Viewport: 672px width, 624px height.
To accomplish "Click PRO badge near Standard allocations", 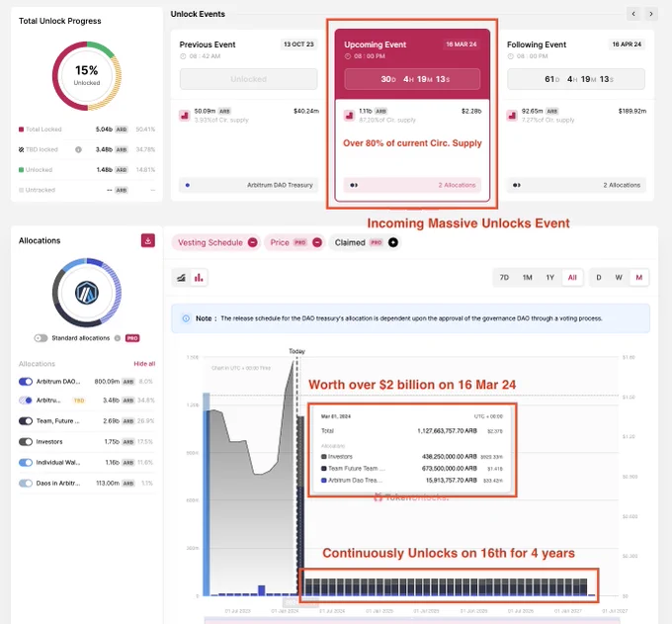I will click(x=132, y=338).
